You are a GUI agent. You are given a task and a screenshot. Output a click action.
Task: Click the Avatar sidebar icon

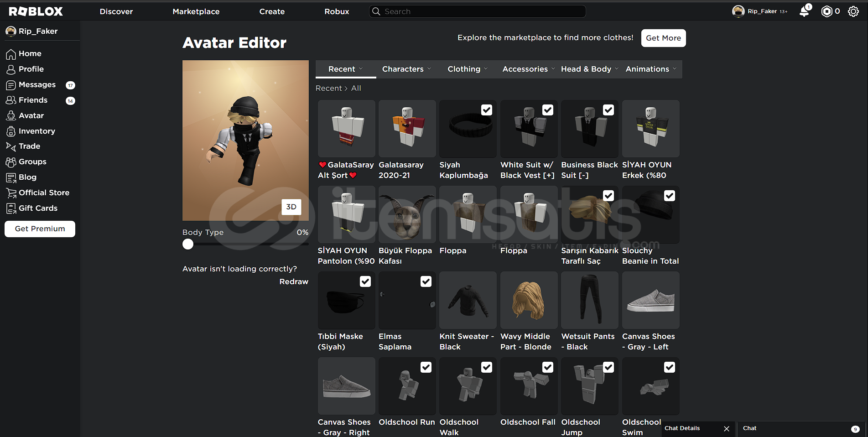[x=11, y=116]
